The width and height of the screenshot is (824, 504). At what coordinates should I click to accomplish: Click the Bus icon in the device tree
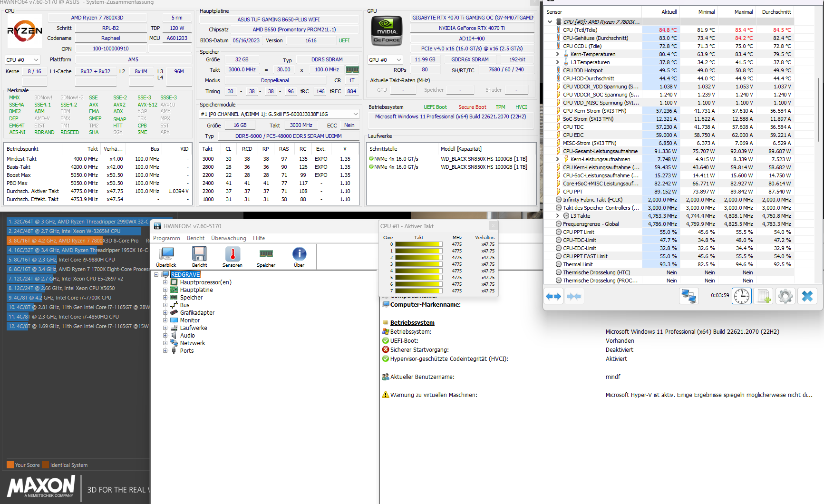[x=174, y=305]
